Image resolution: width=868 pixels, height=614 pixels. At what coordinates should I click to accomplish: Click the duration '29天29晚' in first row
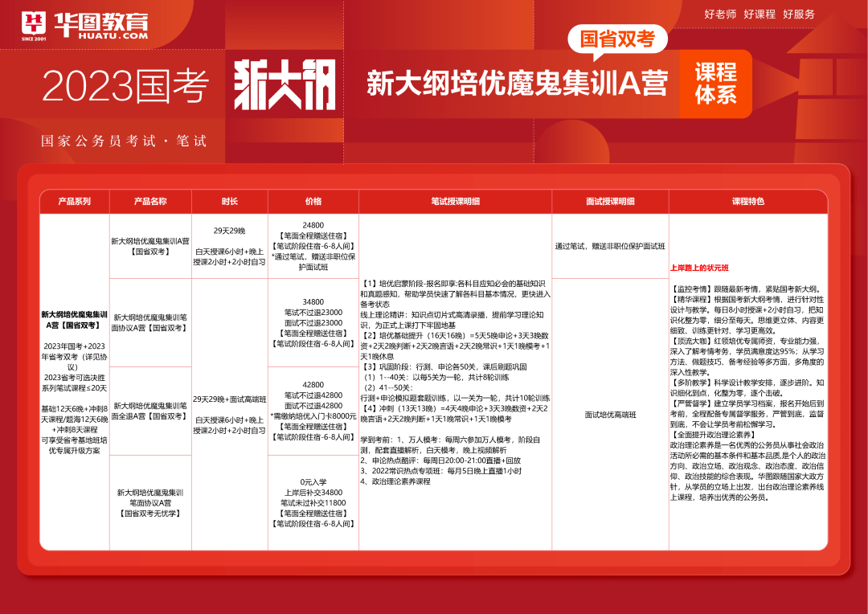coord(230,231)
